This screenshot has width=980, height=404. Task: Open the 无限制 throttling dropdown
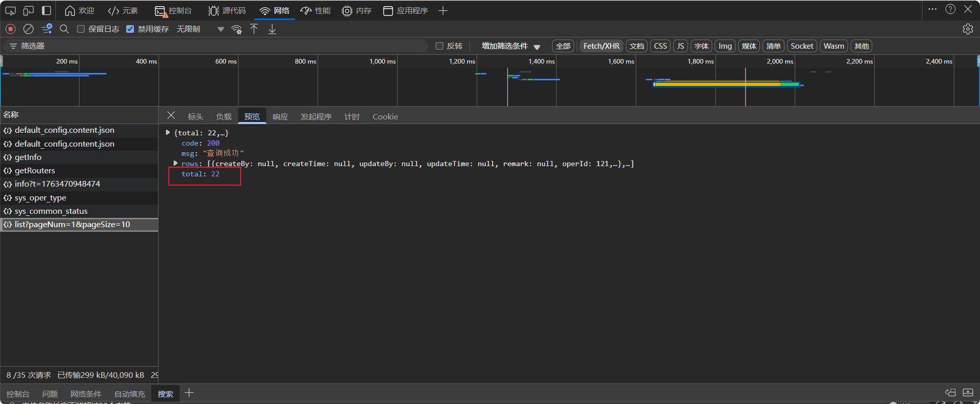coord(200,29)
